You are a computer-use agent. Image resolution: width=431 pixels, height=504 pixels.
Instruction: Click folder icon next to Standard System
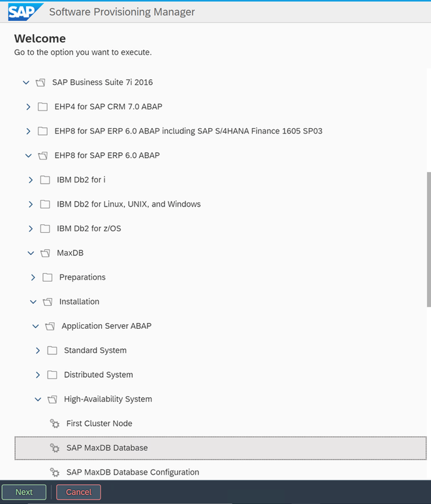point(52,350)
